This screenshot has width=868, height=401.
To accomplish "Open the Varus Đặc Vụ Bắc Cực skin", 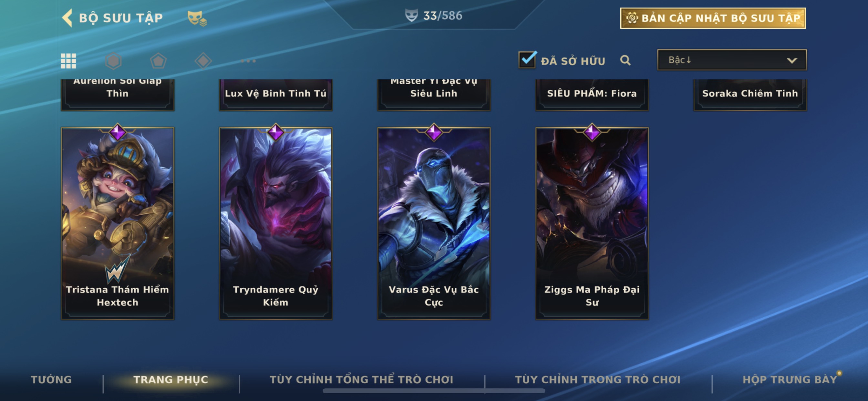I will click(434, 223).
